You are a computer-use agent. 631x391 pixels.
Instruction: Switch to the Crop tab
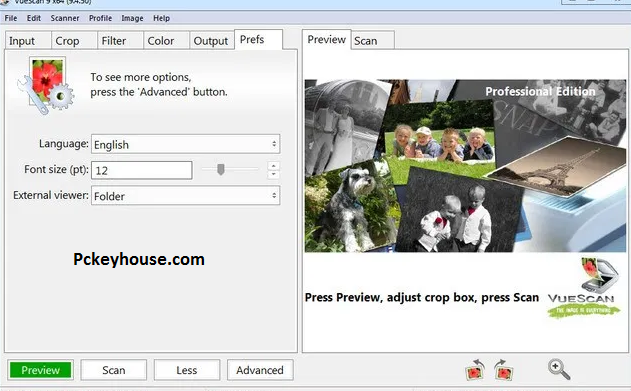(x=74, y=41)
